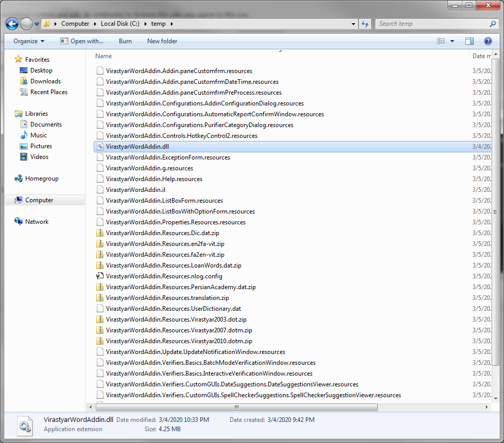Select Computer in navigation pane
The image size is (504, 443).
(39, 200)
